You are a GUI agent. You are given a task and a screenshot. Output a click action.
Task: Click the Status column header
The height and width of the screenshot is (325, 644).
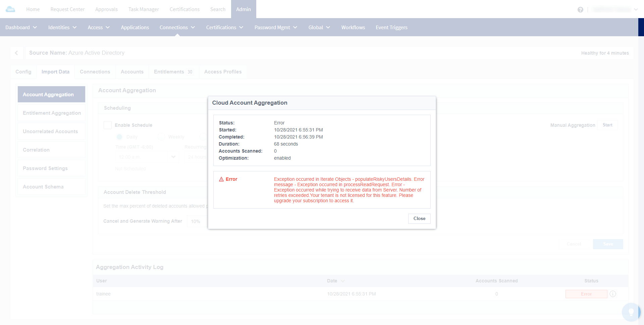(x=591, y=281)
